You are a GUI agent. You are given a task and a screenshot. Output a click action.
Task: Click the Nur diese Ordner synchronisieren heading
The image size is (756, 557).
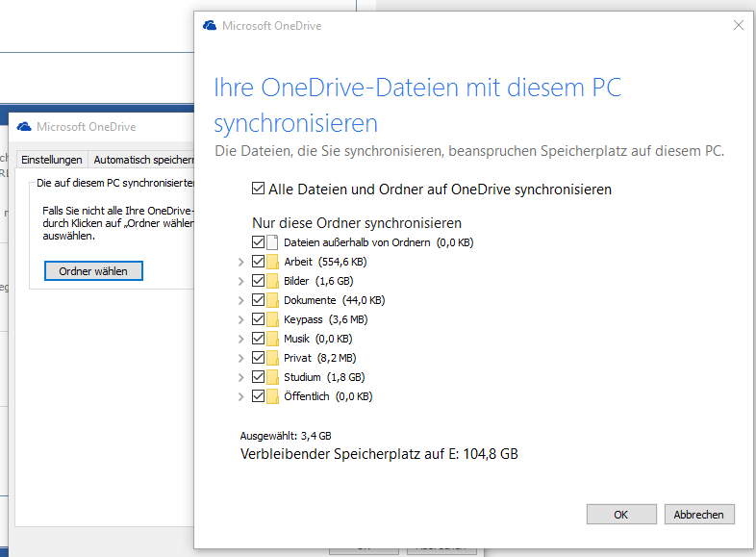357,223
